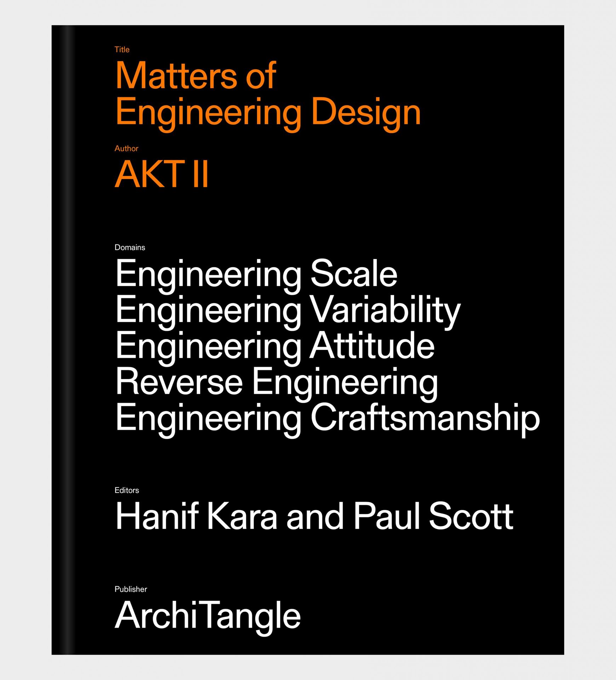Click the word "Design" in the title
616x680 pixels.
coord(366,113)
